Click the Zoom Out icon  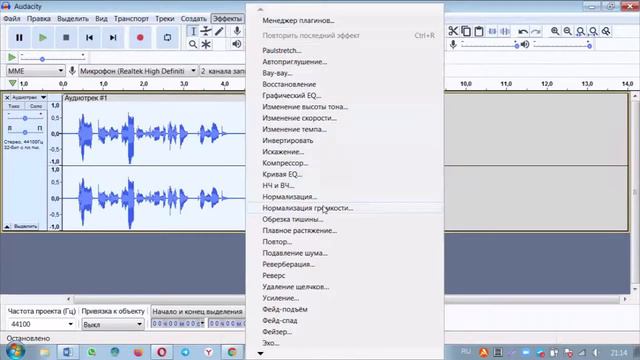(568, 31)
